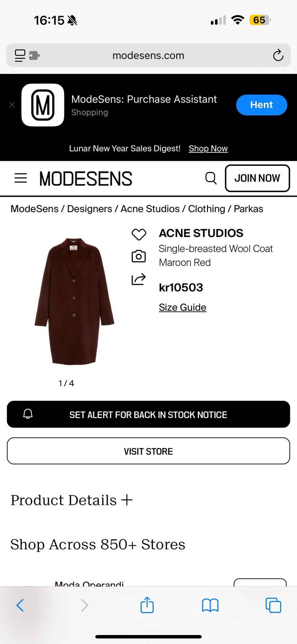The image size is (297, 644).
Task: Tap the heart icon to favorite coat
Action: tap(139, 234)
